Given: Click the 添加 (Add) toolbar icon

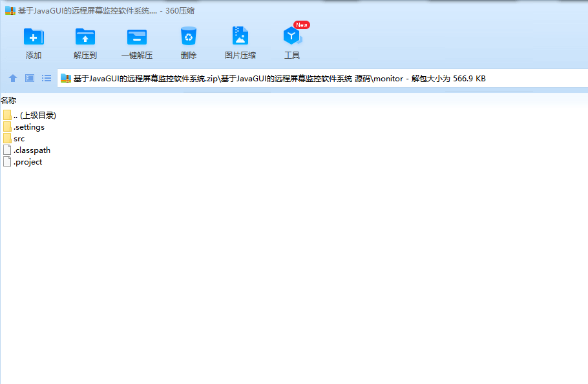Looking at the screenshot, I should (34, 37).
